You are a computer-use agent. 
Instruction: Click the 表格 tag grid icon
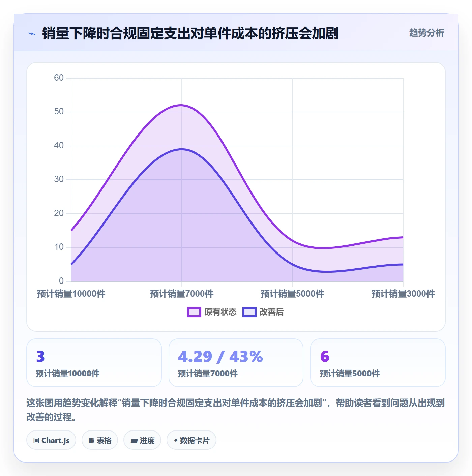91,441
